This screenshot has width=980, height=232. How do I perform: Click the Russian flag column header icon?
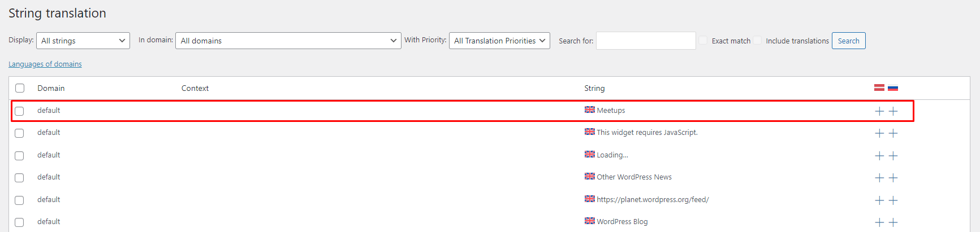click(x=893, y=88)
